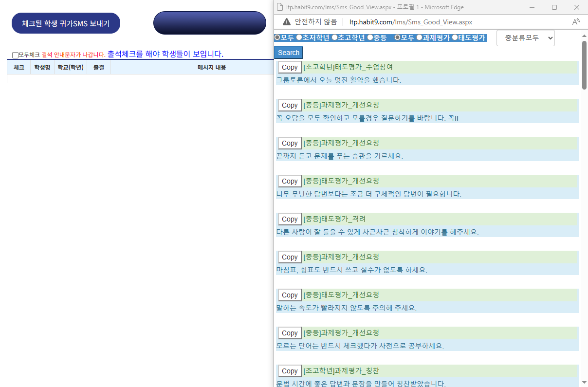Click the scrollbar down arrow
Screen dimensions: 588x387
tap(584, 382)
